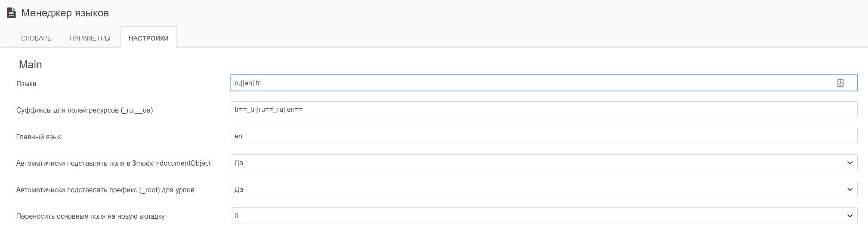Open the Переносить основные поля dropdown

tap(544, 216)
